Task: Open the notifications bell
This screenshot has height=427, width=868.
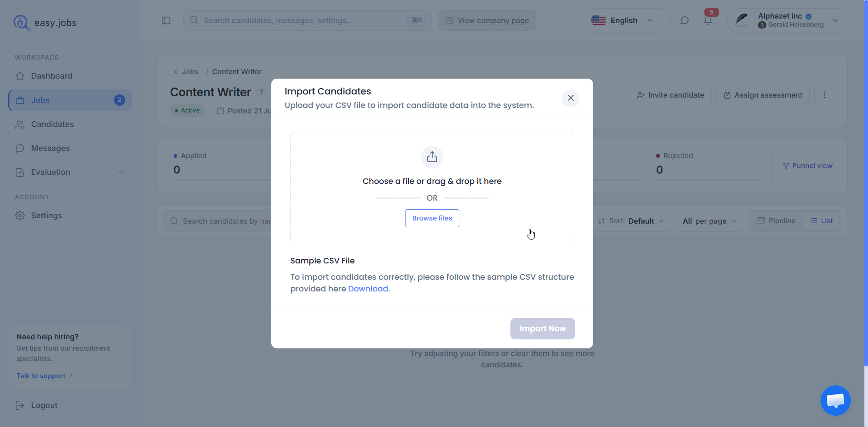Action: [x=708, y=20]
